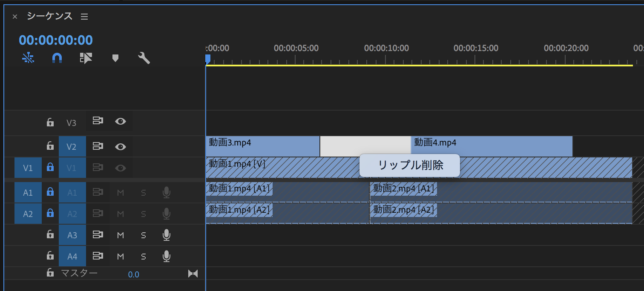The height and width of the screenshot is (291, 644).
Task: Choose リップル削除 from the context menu
Action: pyautogui.click(x=409, y=165)
